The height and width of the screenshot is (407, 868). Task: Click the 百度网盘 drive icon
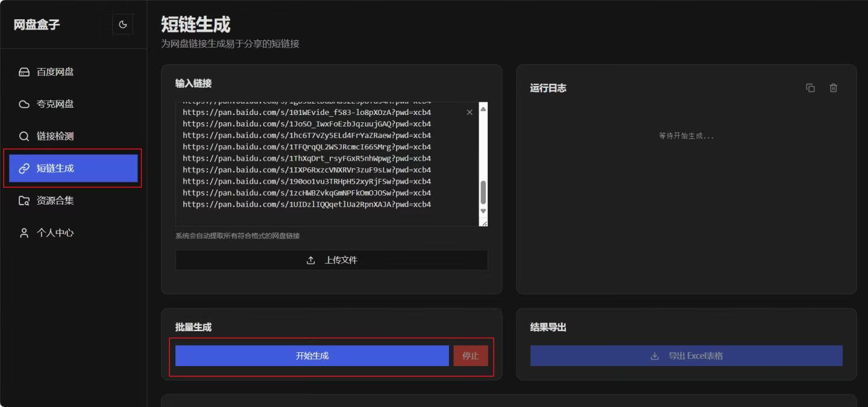pos(24,72)
